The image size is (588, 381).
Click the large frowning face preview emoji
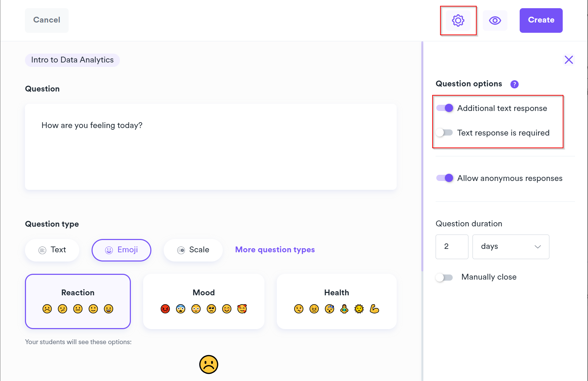tap(208, 364)
